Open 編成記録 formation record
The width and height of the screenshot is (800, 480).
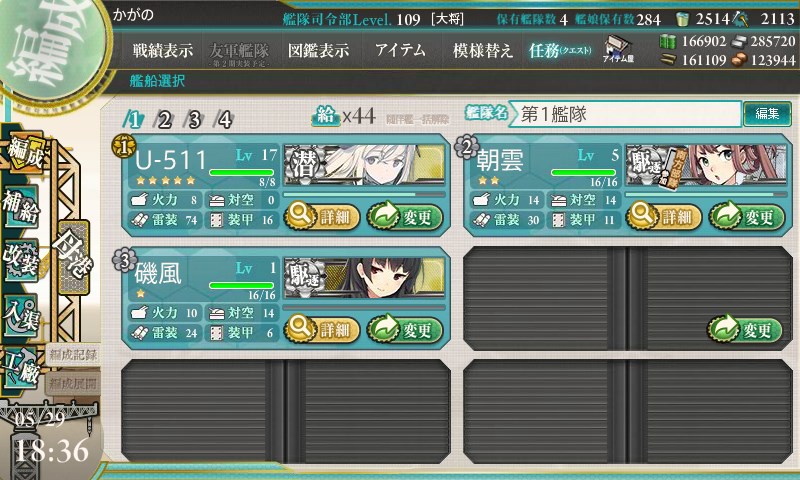73,355
